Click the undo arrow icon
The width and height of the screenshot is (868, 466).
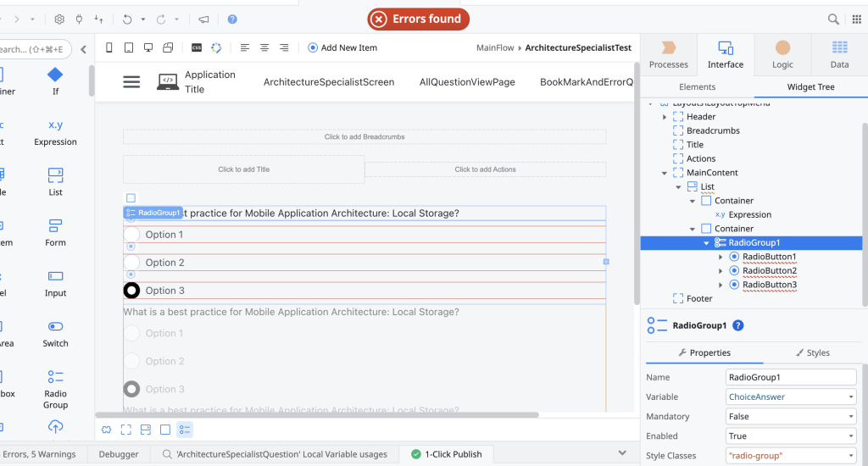point(127,19)
